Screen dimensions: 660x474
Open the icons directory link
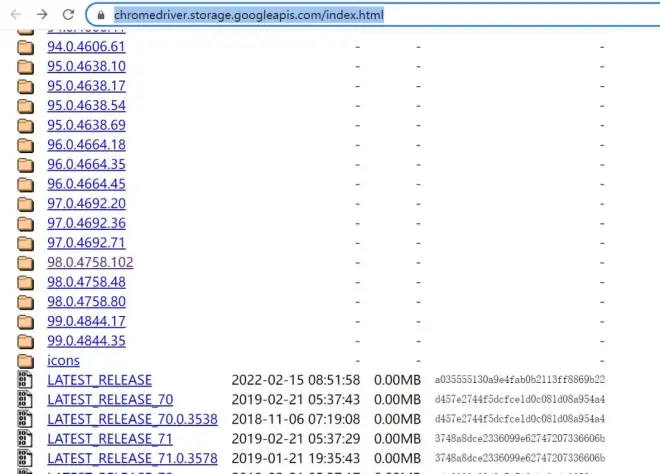(63, 360)
